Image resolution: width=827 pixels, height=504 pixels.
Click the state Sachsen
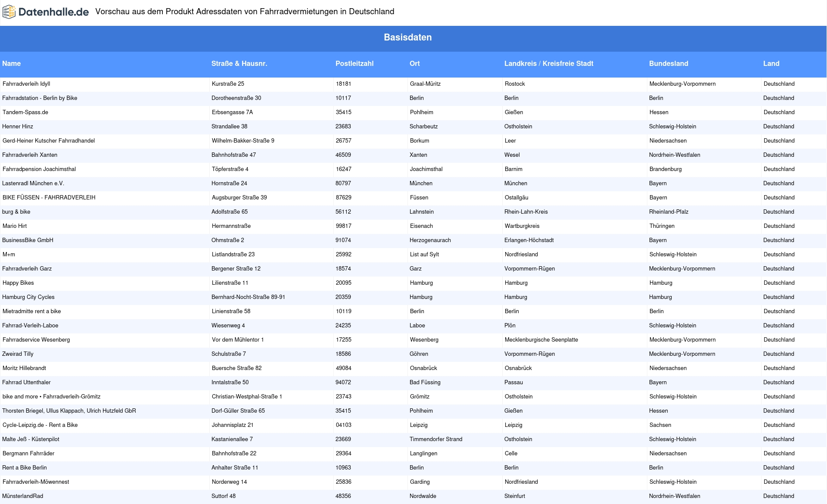(660, 425)
